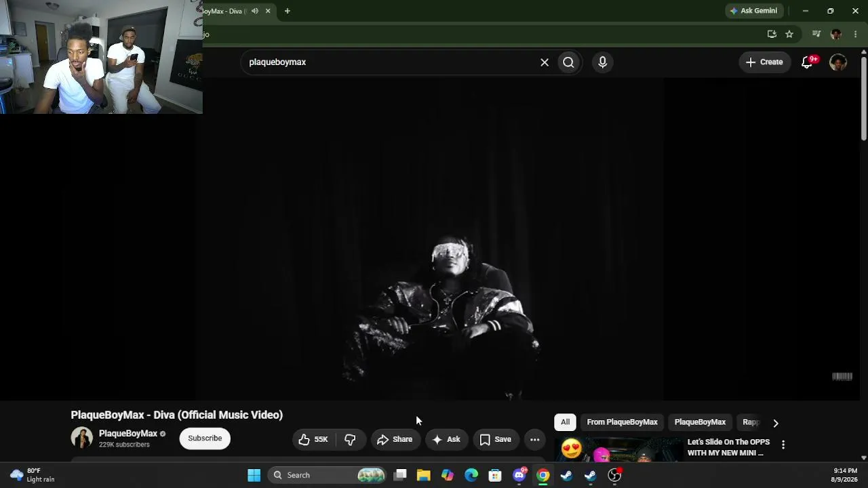Image resolution: width=868 pixels, height=488 pixels.
Task: Open the Chrome profile avatar
Action: point(835,34)
